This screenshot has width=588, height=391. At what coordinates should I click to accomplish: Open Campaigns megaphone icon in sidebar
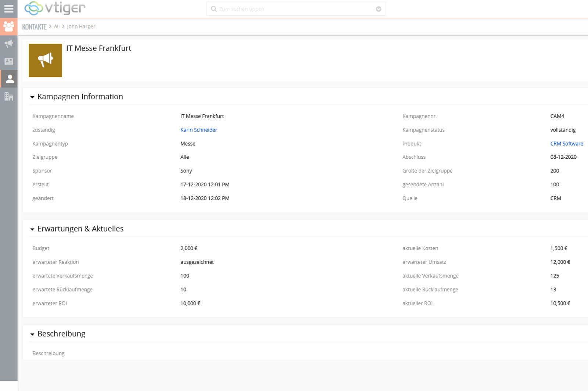click(x=8, y=44)
